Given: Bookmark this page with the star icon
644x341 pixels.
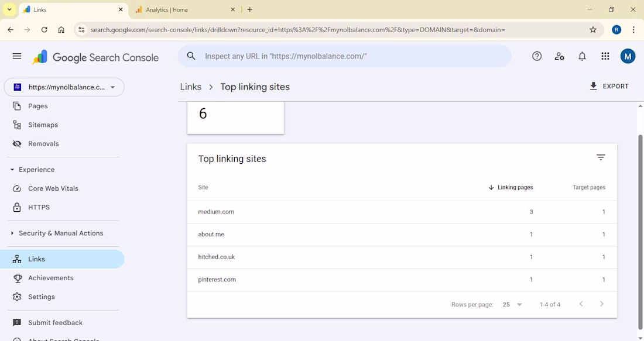Looking at the screenshot, I should tap(593, 30).
